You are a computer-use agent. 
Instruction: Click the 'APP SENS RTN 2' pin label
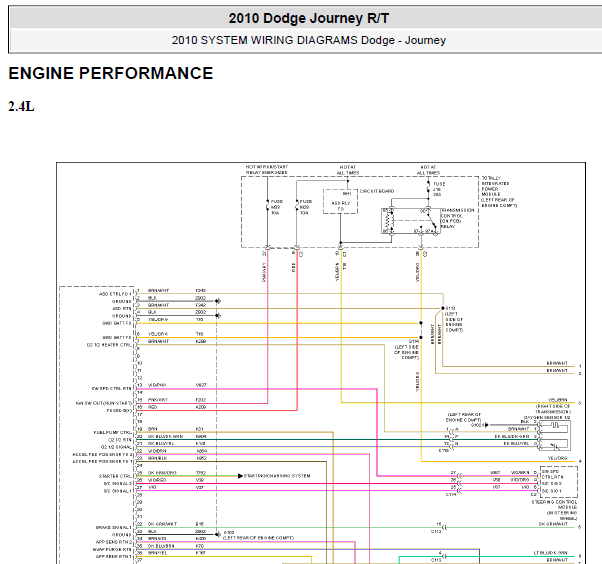114,542
